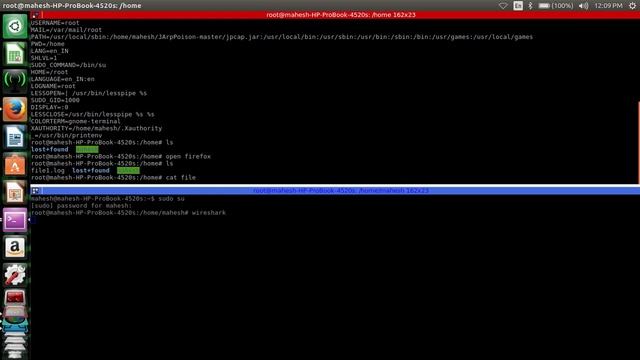Click the 'SUDO_GID=1000' line
Viewport: 640px width, 360px height.
tap(56, 100)
